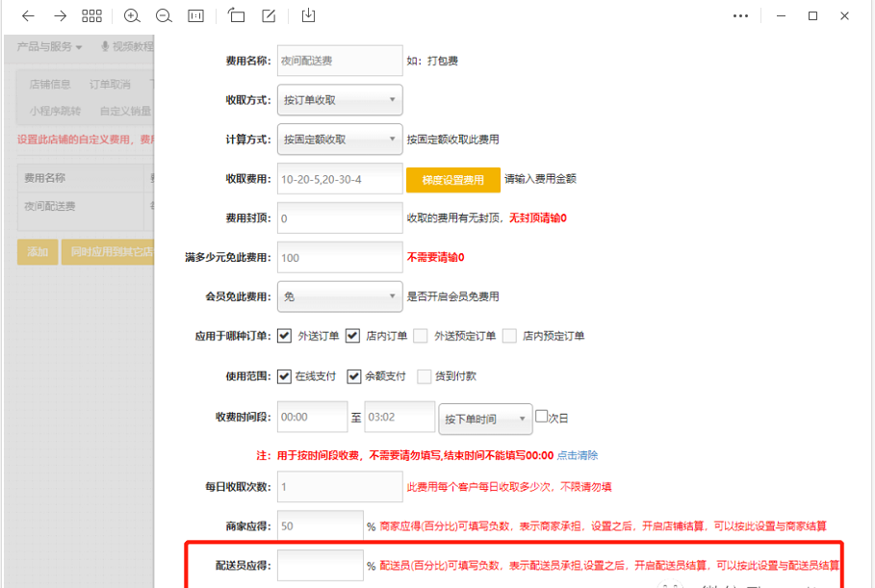Open the 会员免此费用 dropdown
The height and width of the screenshot is (588, 875).
point(339,296)
